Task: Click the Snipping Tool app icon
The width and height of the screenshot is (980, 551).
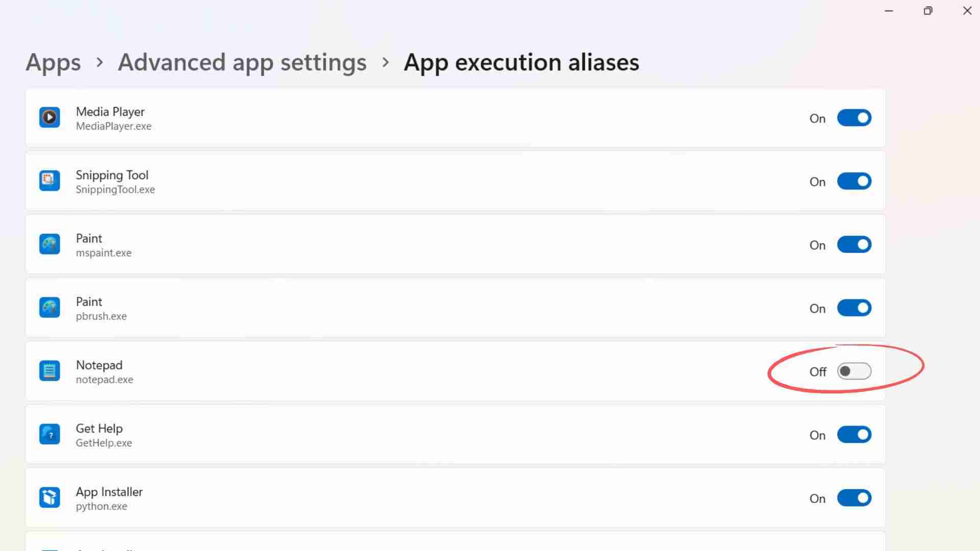Action: [x=50, y=181]
